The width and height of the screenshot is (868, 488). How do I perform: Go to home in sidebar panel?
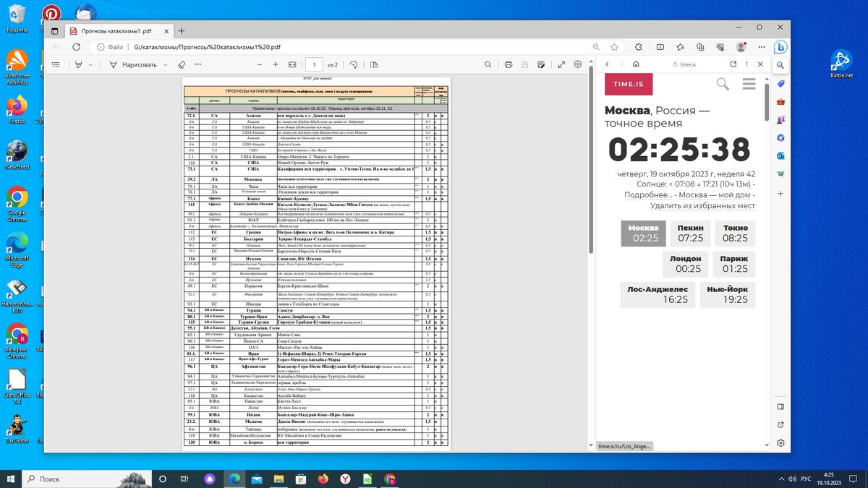pyautogui.click(x=636, y=64)
